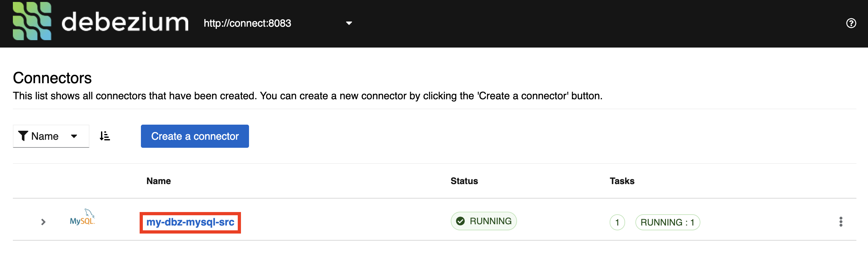Click the sort order icon
The width and height of the screenshot is (868, 257).
click(x=105, y=136)
